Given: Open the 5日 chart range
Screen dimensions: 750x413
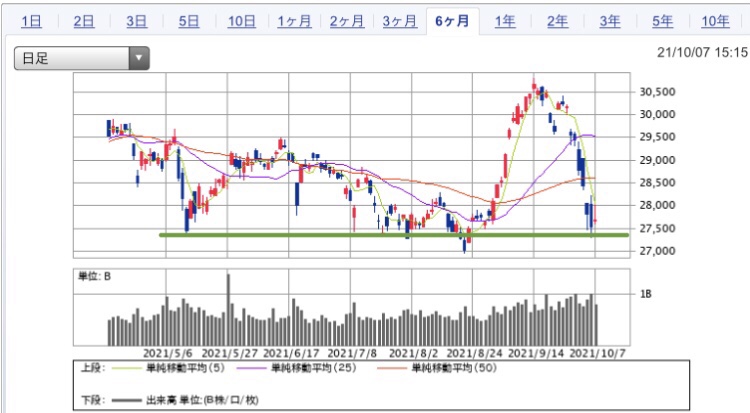Looking at the screenshot, I should pyautogui.click(x=189, y=22).
